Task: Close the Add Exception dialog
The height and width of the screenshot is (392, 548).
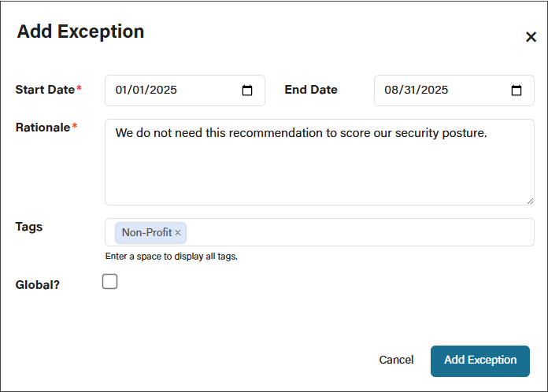Action: (531, 37)
